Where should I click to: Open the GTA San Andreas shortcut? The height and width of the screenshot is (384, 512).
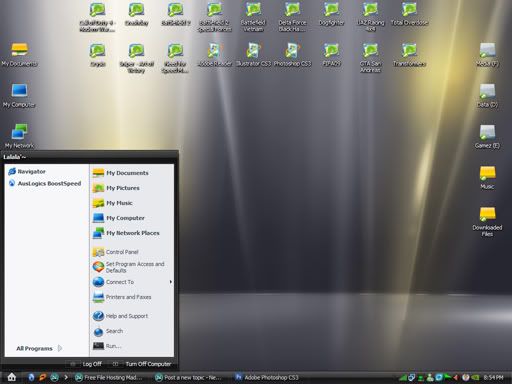[x=370, y=58]
